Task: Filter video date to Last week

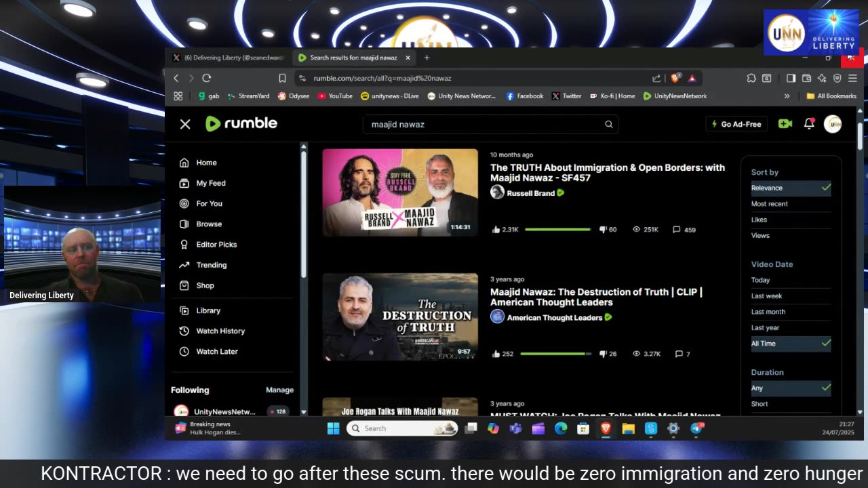Action: tap(766, 296)
